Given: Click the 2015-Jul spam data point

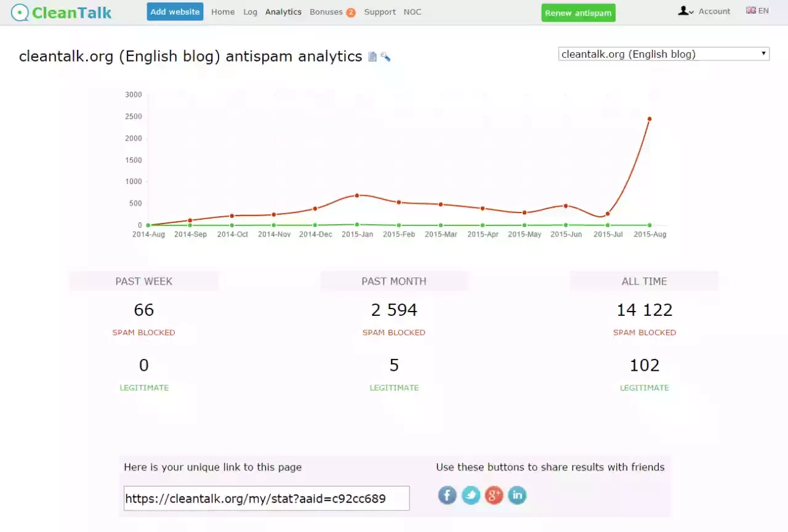Looking at the screenshot, I should pyautogui.click(x=608, y=214).
